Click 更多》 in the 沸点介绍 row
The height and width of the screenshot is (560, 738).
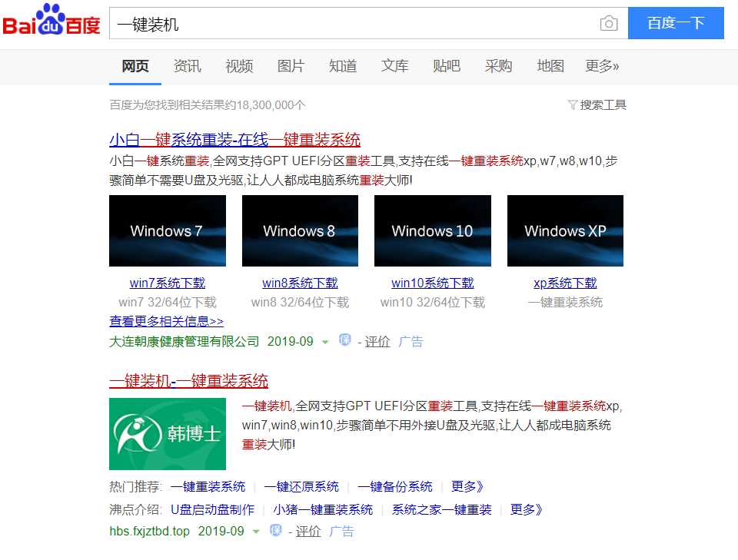(x=527, y=510)
